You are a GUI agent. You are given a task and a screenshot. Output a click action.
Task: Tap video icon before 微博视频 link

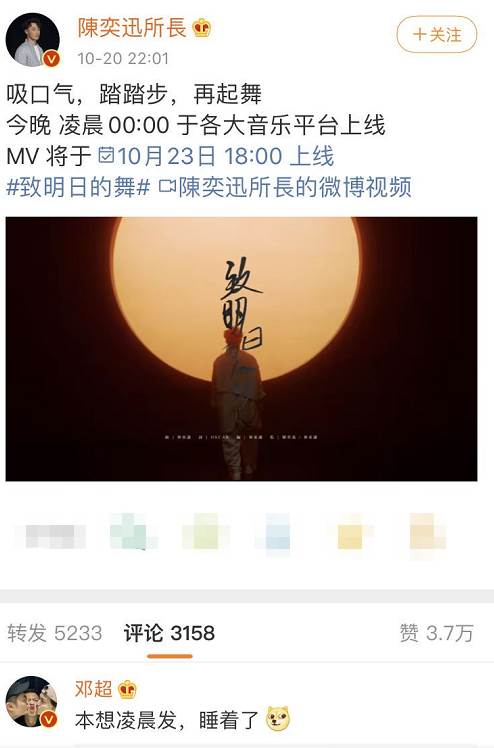(167, 187)
